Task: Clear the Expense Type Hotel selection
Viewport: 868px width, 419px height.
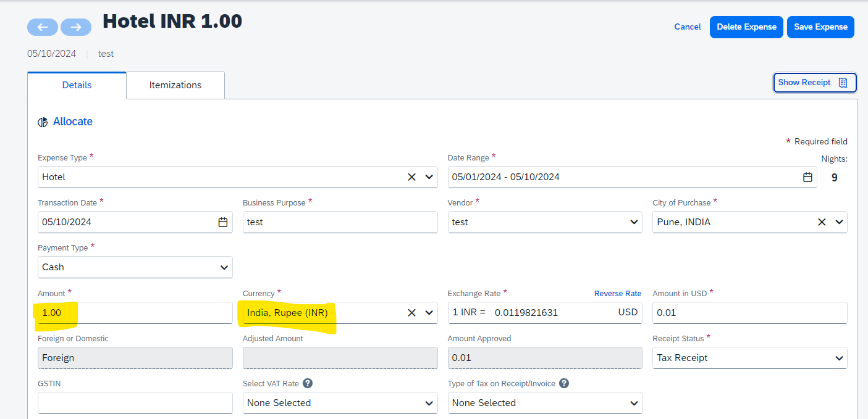Action: tap(411, 177)
